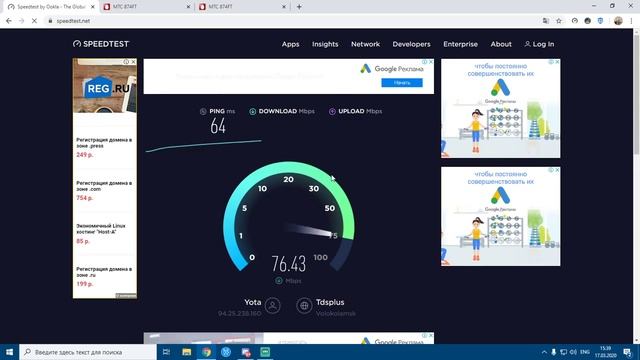Click the Volokolamsk server location
640x360 pixels.
click(336, 313)
